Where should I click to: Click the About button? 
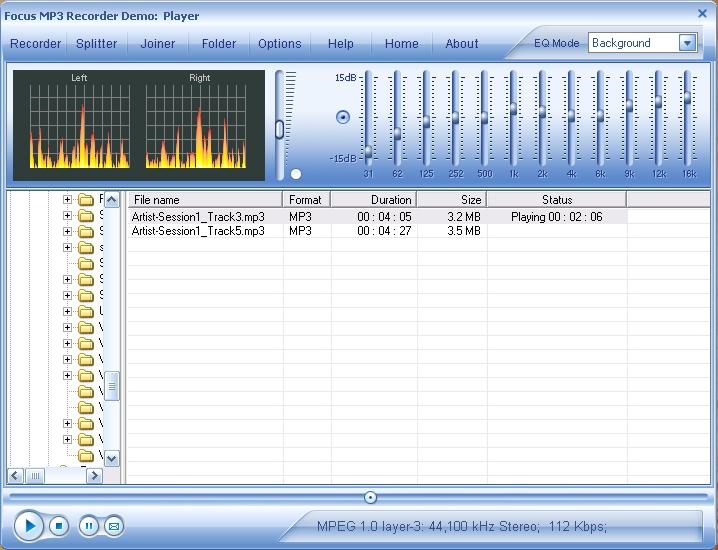462,44
